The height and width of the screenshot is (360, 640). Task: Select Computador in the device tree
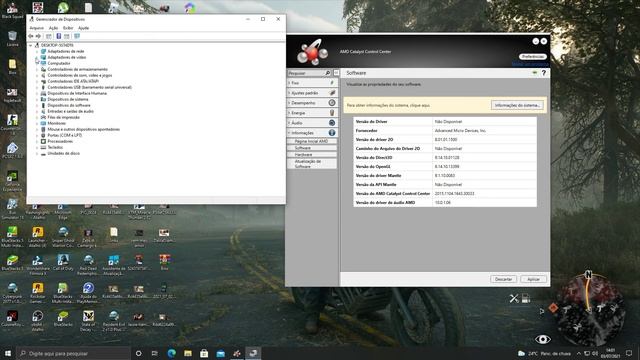[x=59, y=63]
